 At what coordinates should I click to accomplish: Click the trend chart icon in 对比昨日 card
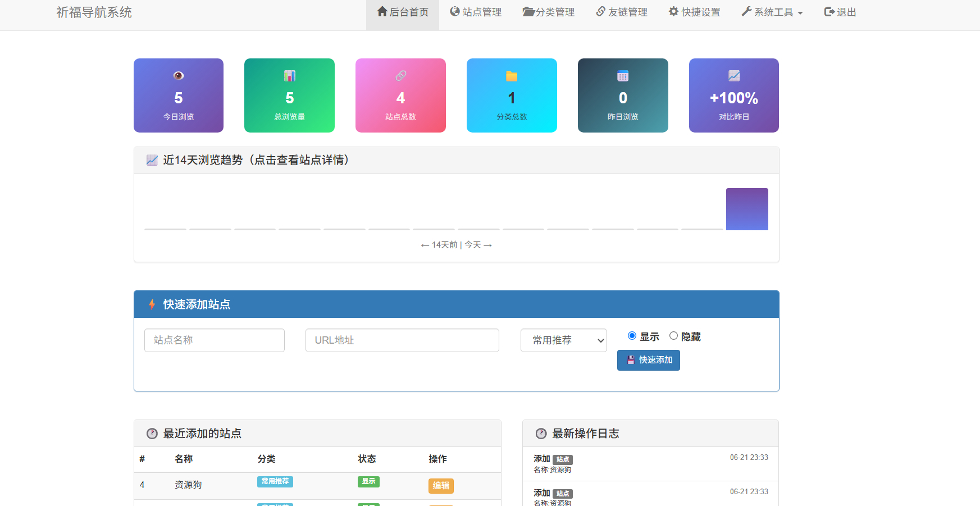pyautogui.click(x=734, y=76)
